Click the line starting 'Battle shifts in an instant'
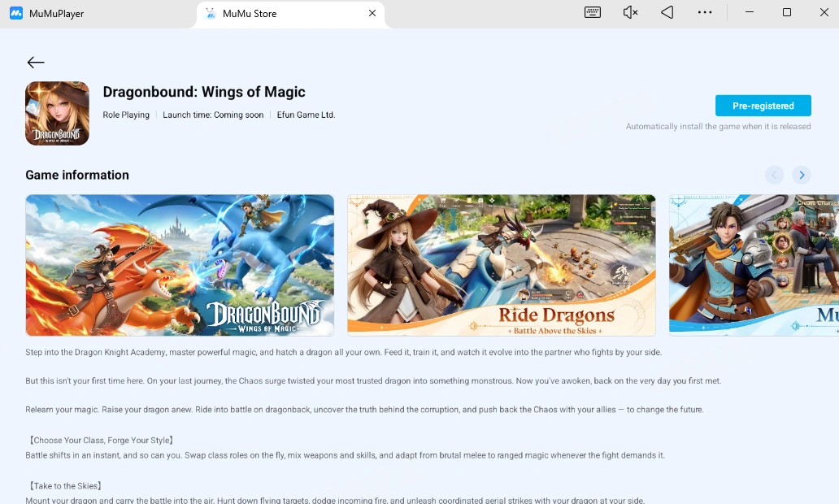Image resolution: width=839 pixels, height=504 pixels. coord(346,455)
